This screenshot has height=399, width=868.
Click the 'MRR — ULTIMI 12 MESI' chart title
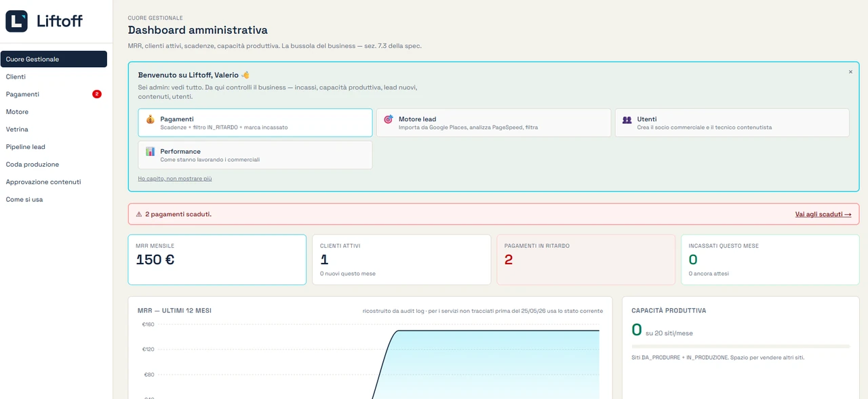tap(174, 311)
